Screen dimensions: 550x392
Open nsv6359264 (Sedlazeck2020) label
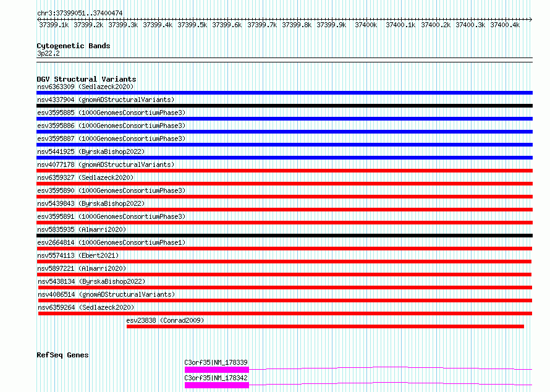point(86,307)
